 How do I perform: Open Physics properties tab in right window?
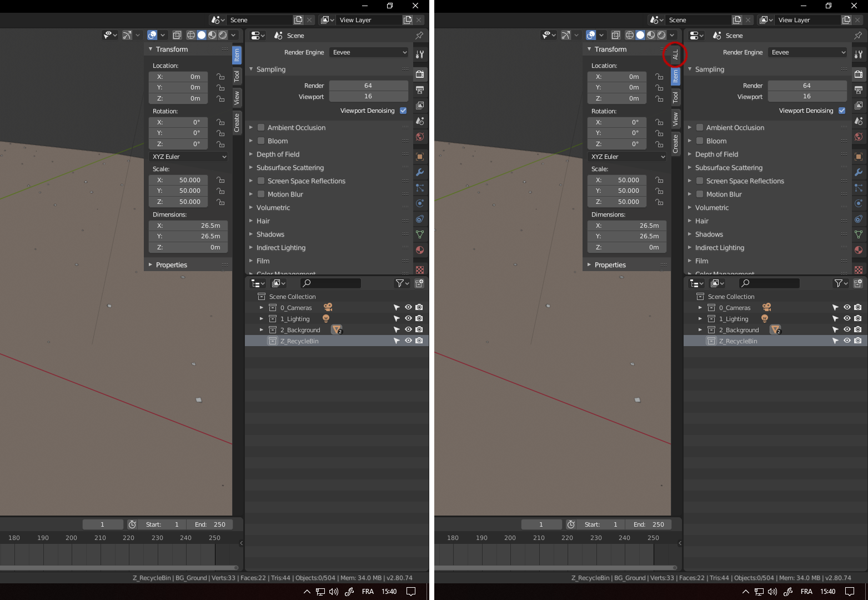859,203
